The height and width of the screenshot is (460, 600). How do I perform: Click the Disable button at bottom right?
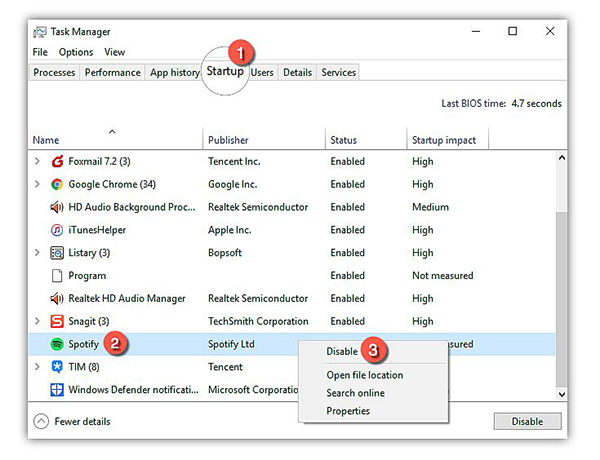pos(527,421)
